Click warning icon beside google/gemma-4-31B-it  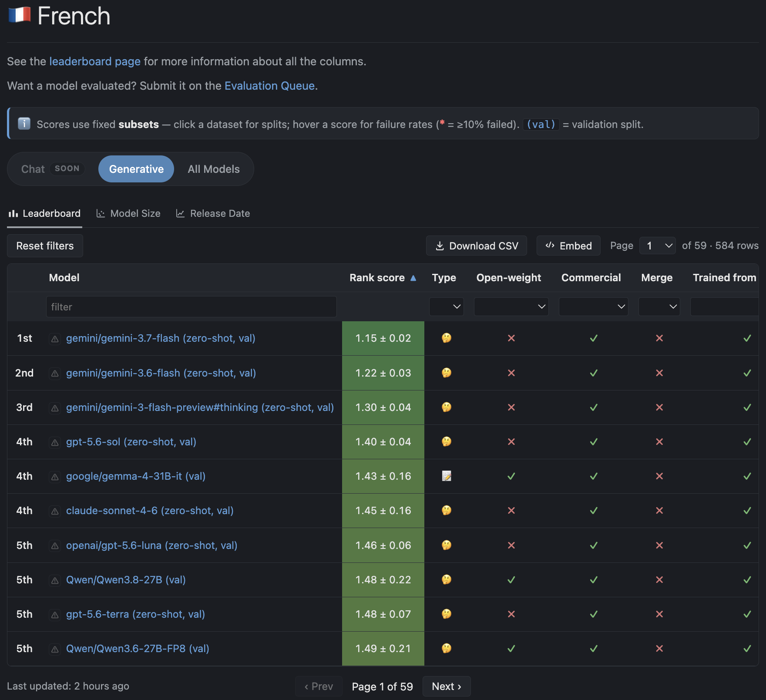click(55, 477)
